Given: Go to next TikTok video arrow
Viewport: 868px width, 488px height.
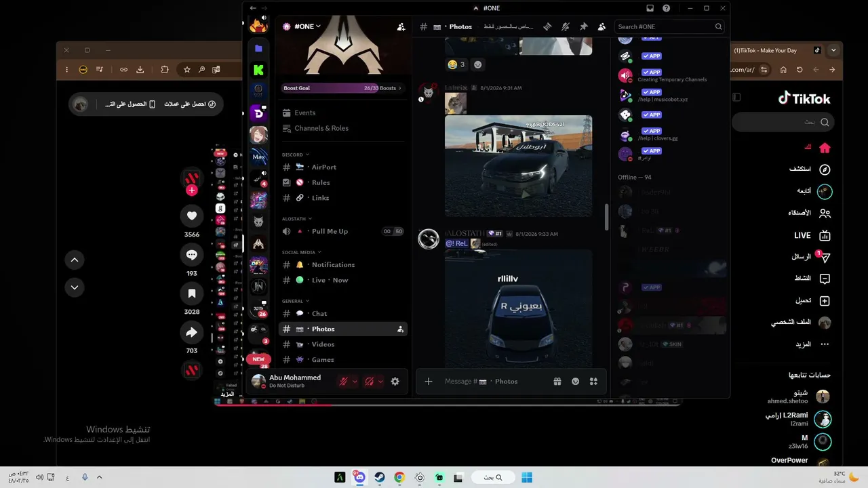Looking at the screenshot, I should [75, 287].
